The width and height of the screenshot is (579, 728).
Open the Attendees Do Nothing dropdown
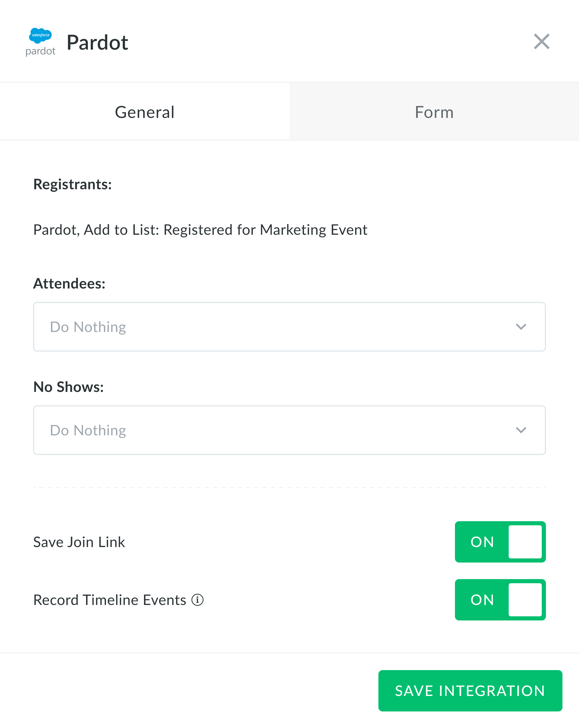click(289, 327)
